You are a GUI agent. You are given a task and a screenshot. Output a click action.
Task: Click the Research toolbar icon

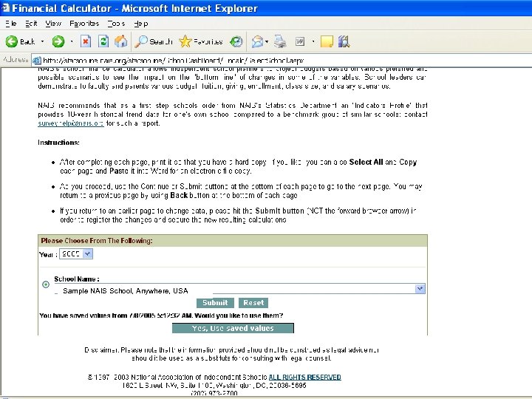(x=344, y=41)
